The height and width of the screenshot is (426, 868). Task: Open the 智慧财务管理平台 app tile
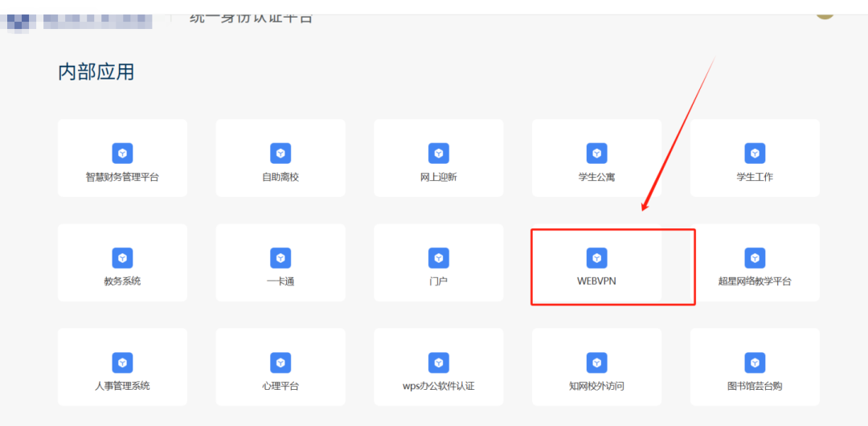pyautogui.click(x=122, y=158)
